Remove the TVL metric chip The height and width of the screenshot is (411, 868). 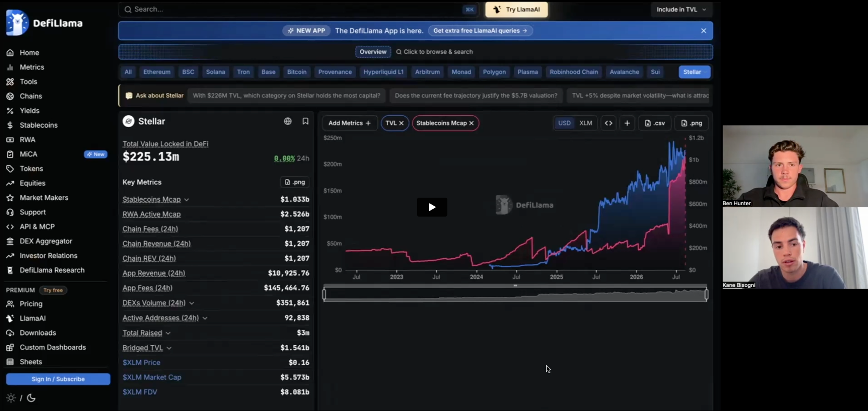(401, 123)
